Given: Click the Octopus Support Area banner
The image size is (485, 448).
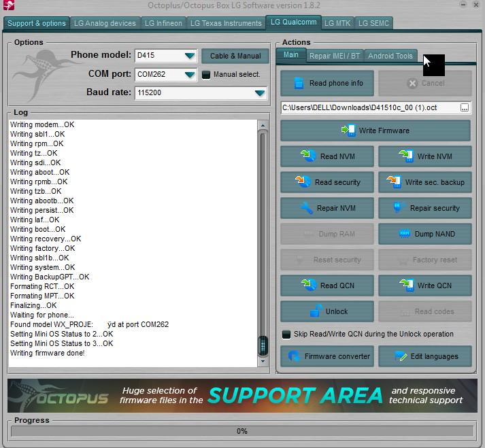Looking at the screenshot, I should [242, 396].
